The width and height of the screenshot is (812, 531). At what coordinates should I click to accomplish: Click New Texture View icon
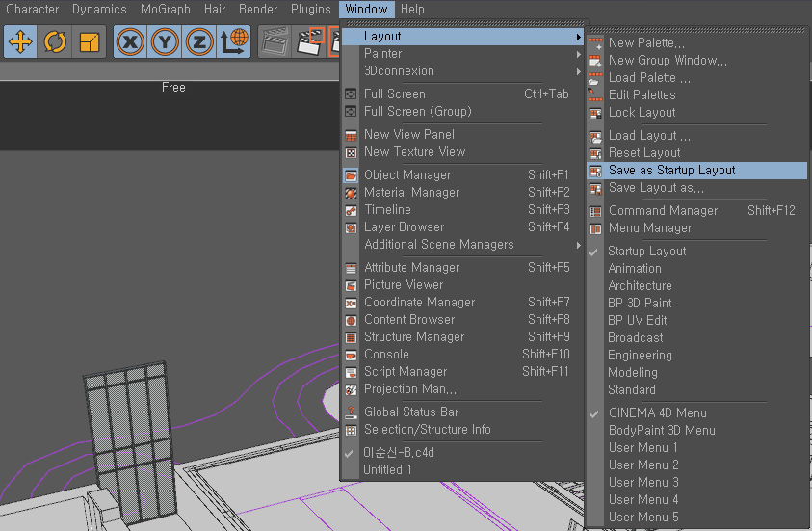pyautogui.click(x=351, y=152)
